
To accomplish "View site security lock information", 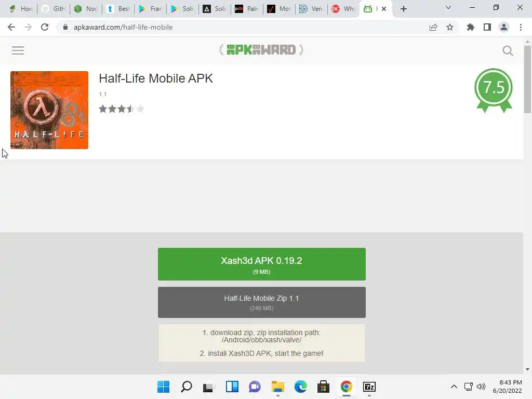I will tap(65, 27).
